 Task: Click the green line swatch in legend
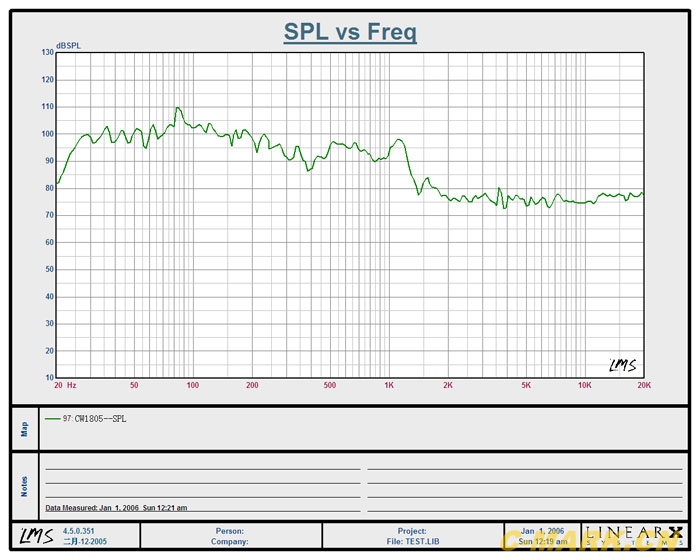pos(52,419)
